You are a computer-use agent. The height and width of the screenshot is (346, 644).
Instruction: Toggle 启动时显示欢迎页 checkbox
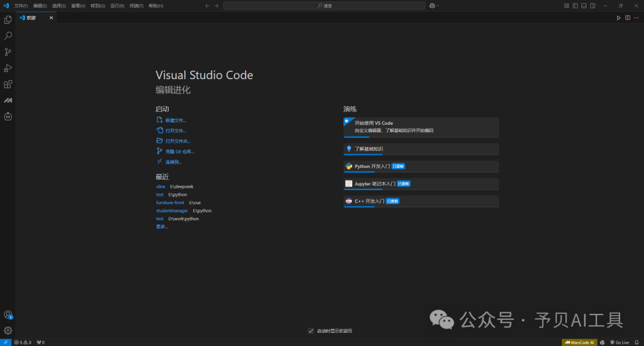311,331
